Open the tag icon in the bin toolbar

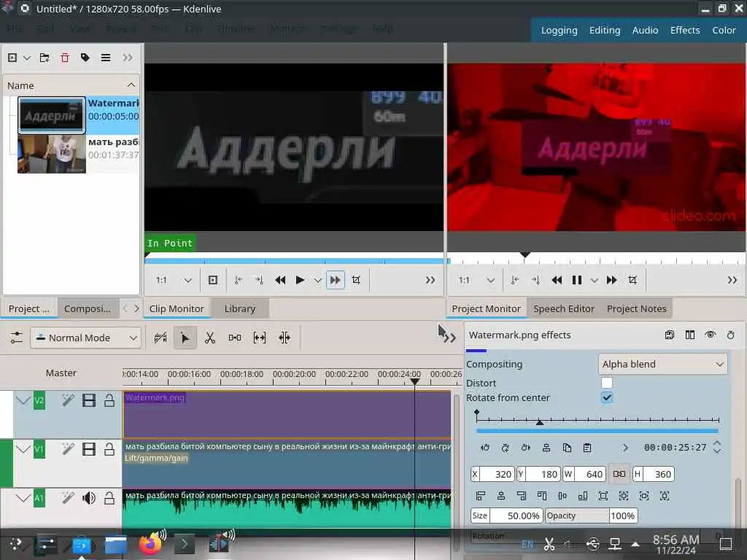85,58
